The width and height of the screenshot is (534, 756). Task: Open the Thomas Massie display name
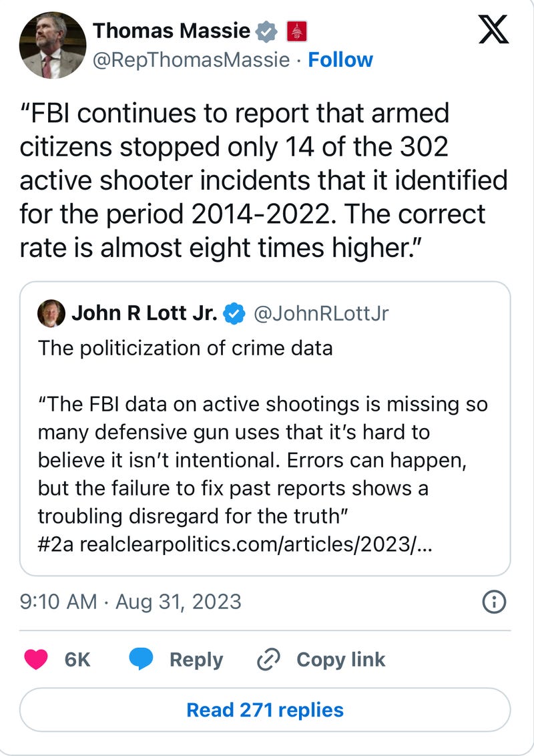(172, 31)
